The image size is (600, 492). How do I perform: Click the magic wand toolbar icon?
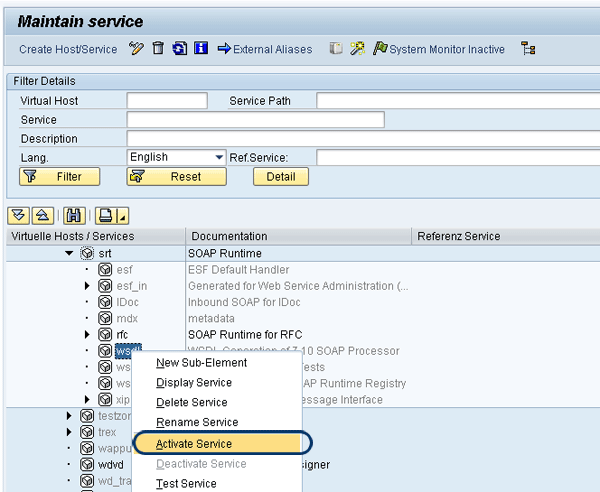pyautogui.click(x=357, y=49)
